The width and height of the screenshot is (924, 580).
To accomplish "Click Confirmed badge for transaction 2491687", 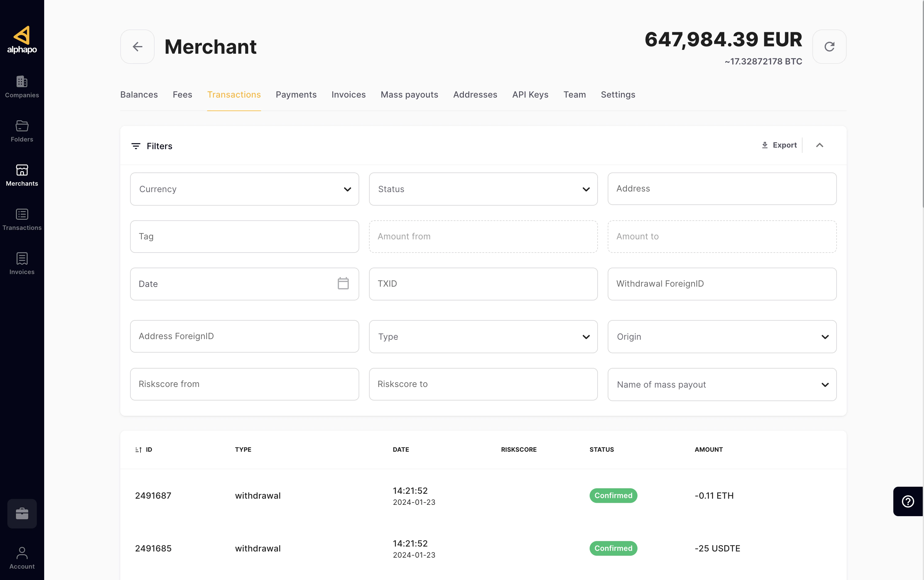I will [x=613, y=496].
